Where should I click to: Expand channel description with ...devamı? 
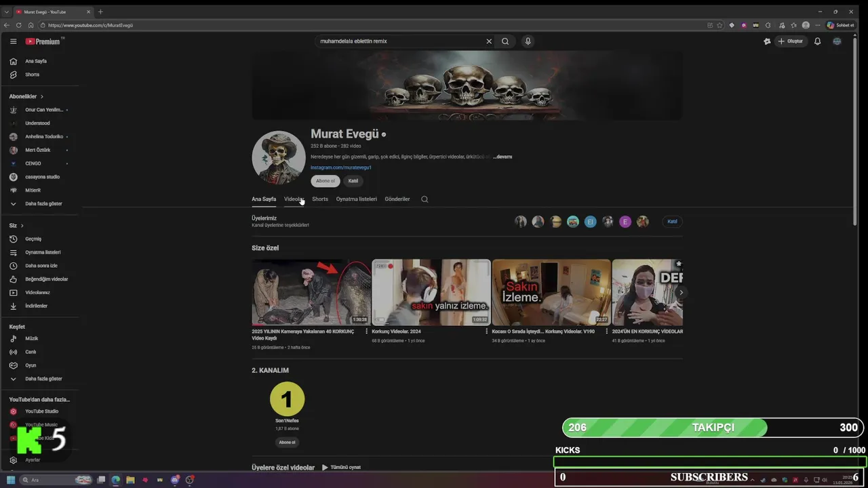pos(502,157)
